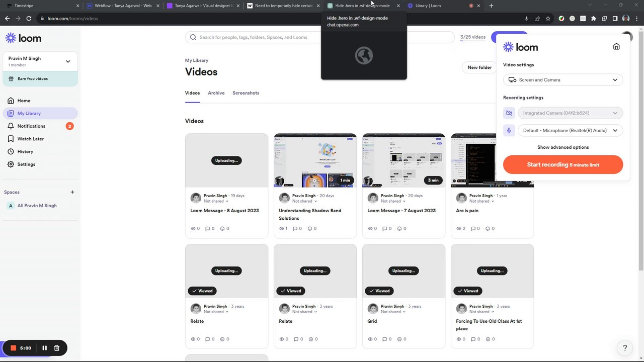Expand the Pravin M Singh workspace switcher

point(40,61)
